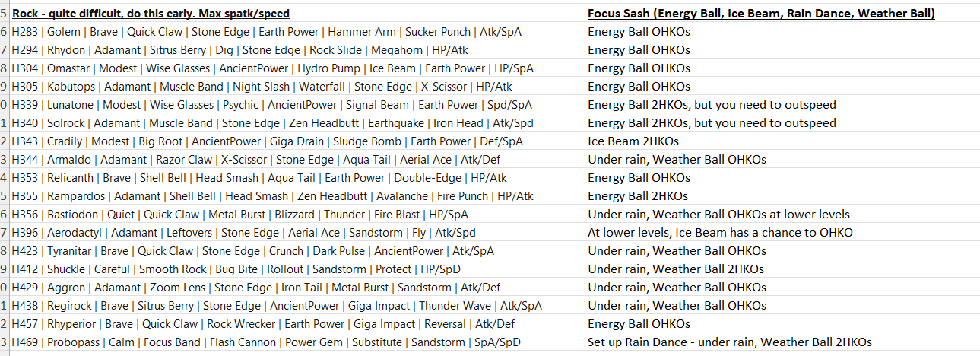This screenshot has width=980, height=356.
Task: Click the H343 Cradily cell
Action: [x=297, y=141]
